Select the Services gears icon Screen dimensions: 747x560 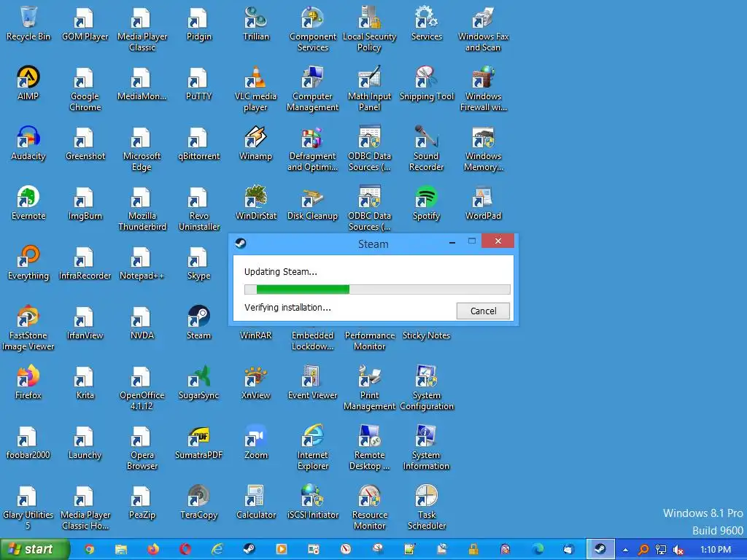point(426,23)
